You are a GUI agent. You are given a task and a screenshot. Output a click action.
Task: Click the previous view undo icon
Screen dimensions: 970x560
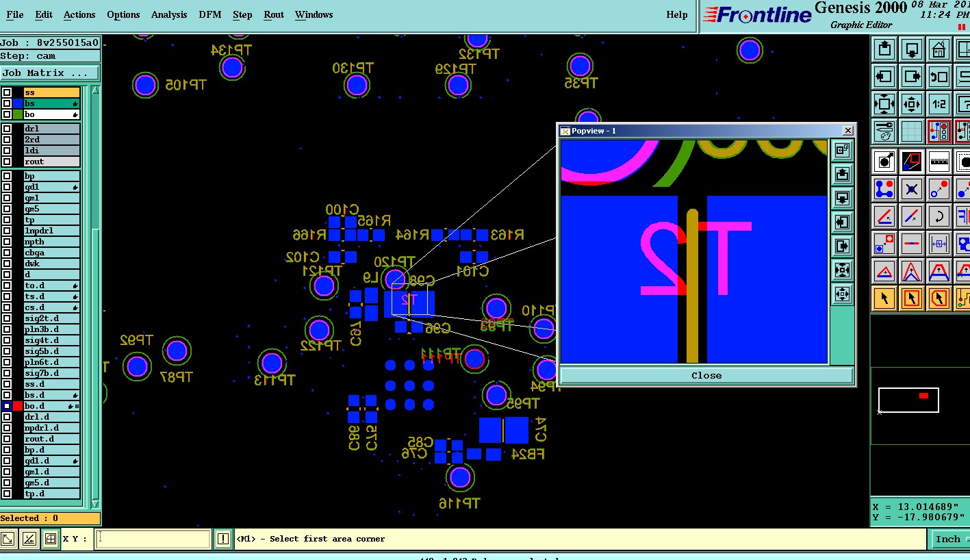tap(939, 77)
